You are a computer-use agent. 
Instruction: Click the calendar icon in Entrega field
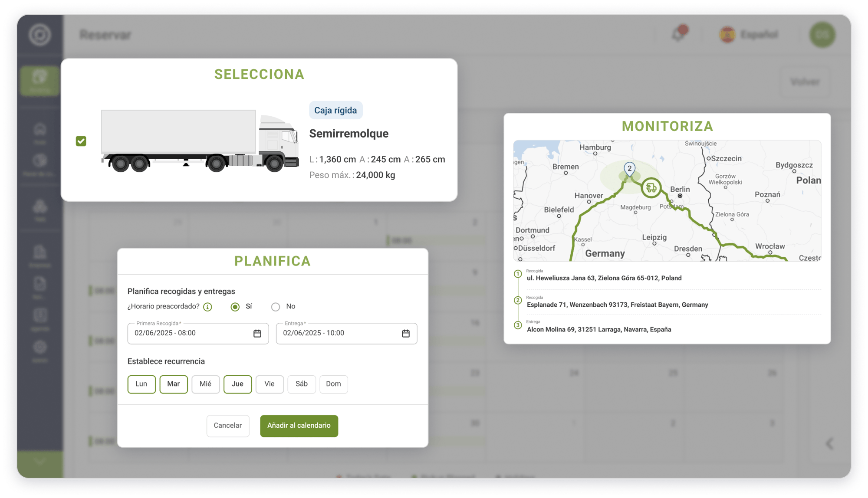click(x=405, y=333)
